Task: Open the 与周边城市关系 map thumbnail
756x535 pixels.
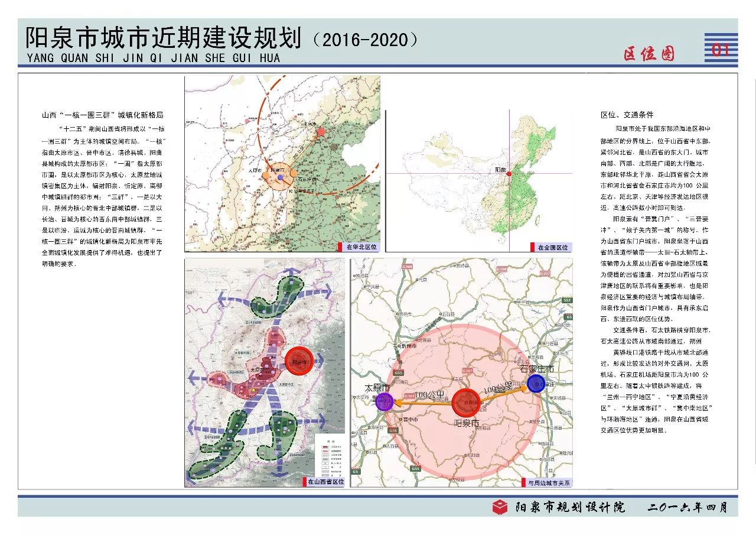Action: [x=461, y=372]
